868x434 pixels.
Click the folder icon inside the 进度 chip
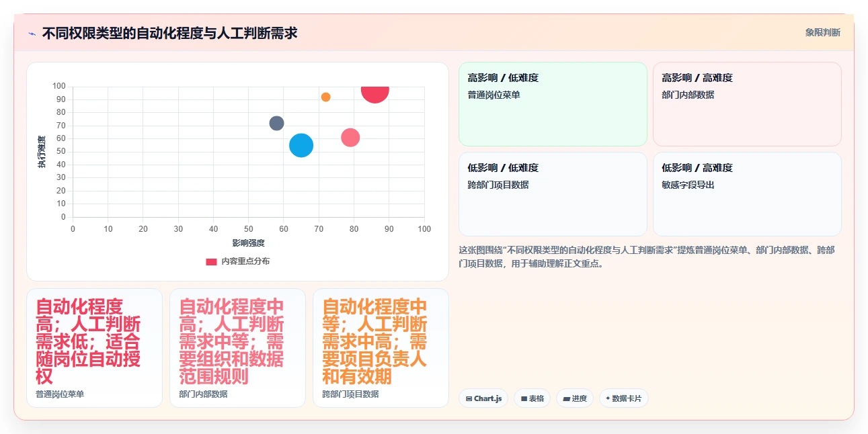[x=566, y=399]
